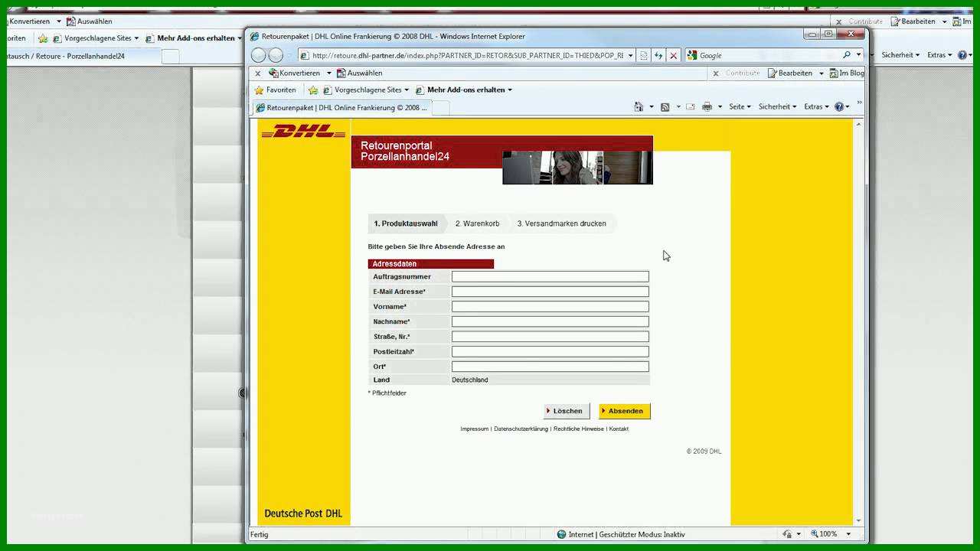980x551 pixels.
Task: Open Vorgeschlagene Sites in front window
Action: 365,90
